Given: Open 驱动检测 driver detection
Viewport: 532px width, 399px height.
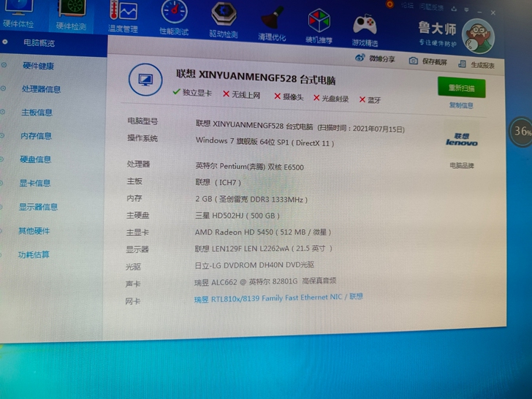Looking at the screenshot, I should (x=224, y=20).
